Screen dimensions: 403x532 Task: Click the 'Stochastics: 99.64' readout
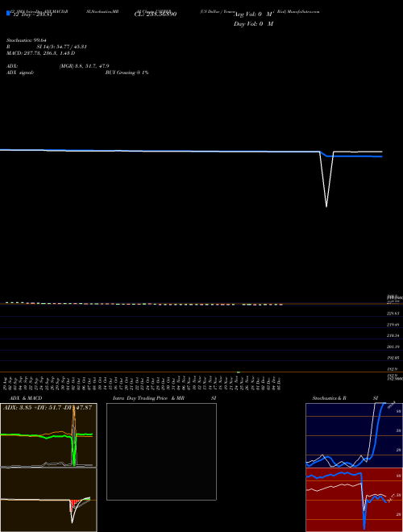(x=26, y=40)
